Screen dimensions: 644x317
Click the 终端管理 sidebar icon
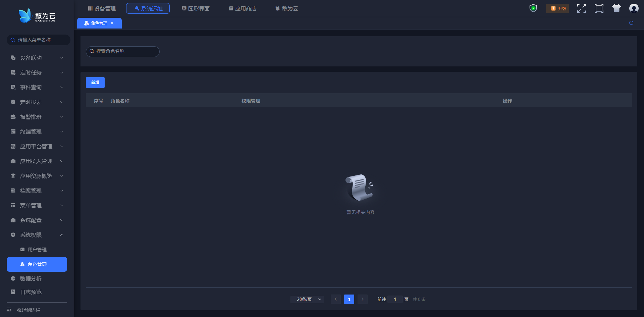tap(13, 131)
